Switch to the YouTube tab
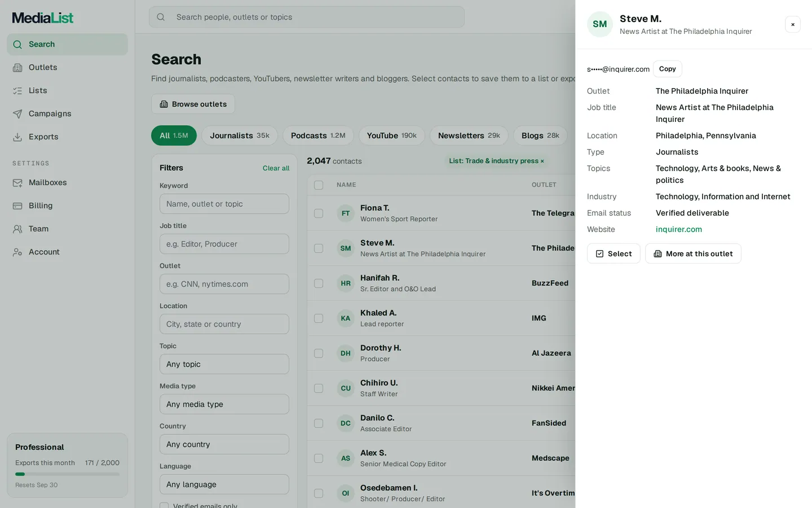 392,135
